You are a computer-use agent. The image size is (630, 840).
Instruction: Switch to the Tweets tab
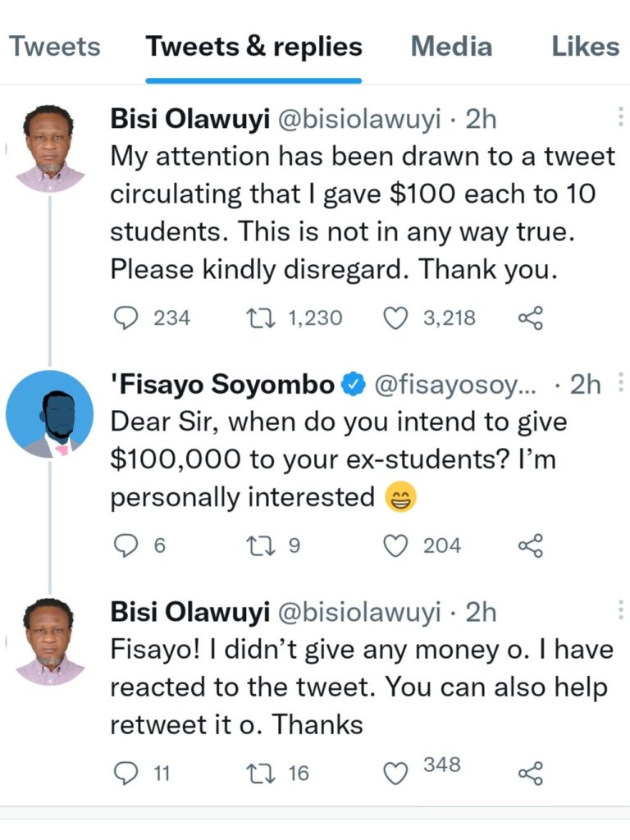point(54,46)
